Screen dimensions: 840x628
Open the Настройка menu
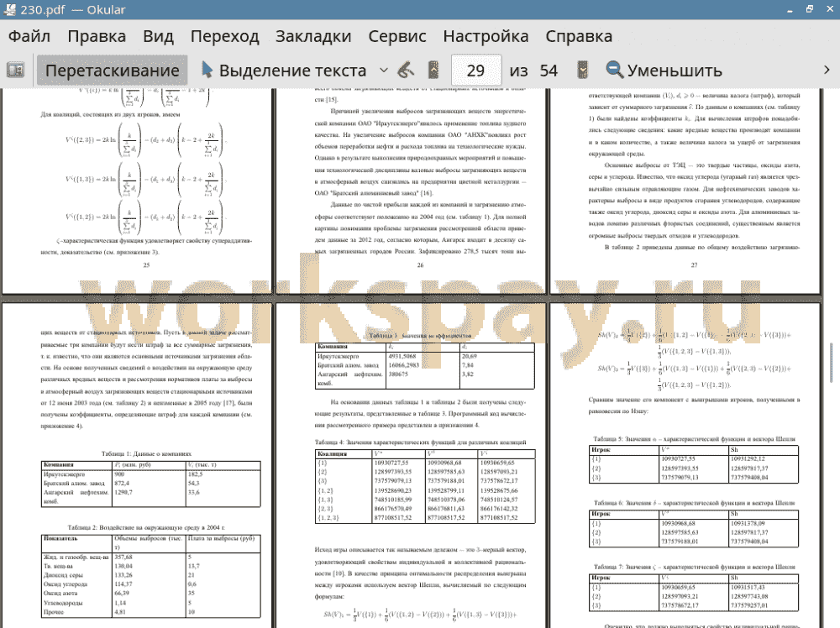486,36
